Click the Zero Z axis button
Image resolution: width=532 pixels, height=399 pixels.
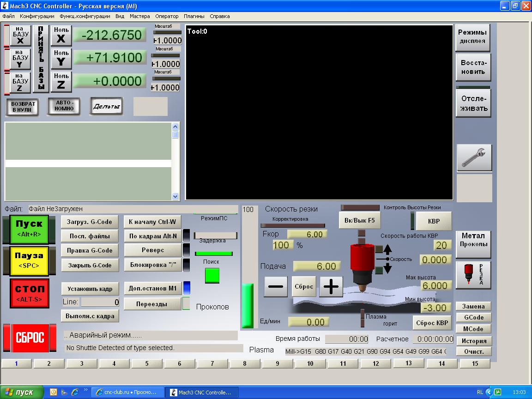point(61,82)
